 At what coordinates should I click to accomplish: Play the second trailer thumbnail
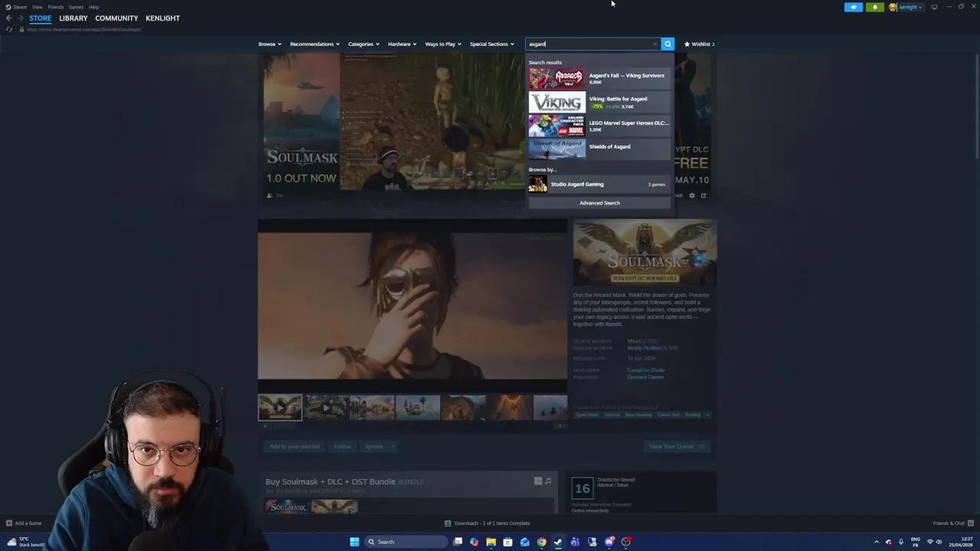pyautogui.click(x=326, y=407)
